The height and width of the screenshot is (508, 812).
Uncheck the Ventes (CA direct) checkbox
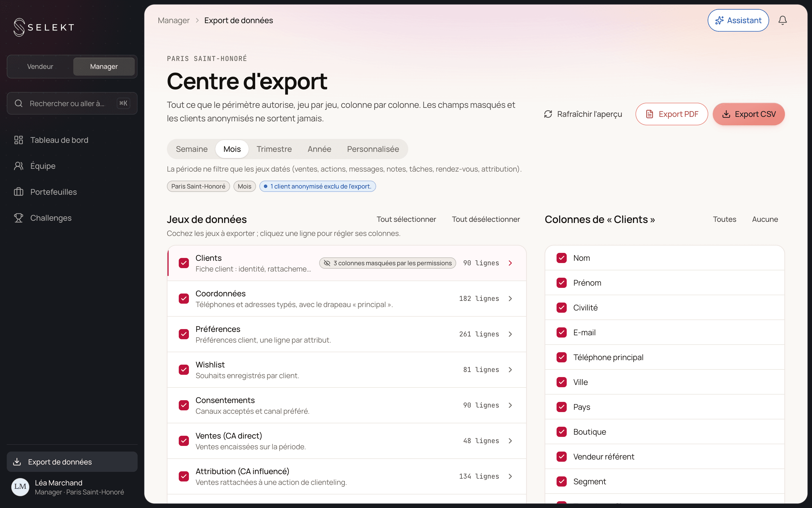pyautogui.click(x=184, y=441)
